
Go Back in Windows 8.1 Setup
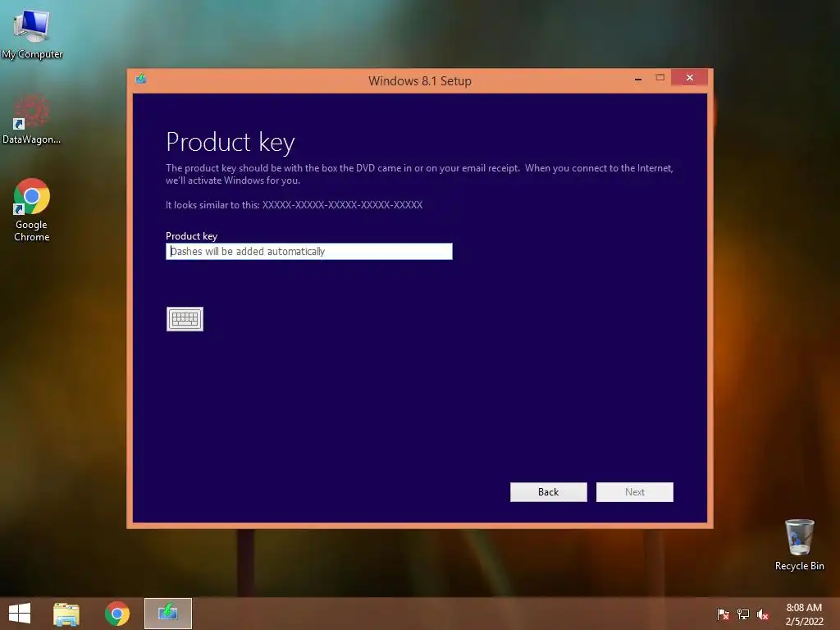click(x=548, y=492)
